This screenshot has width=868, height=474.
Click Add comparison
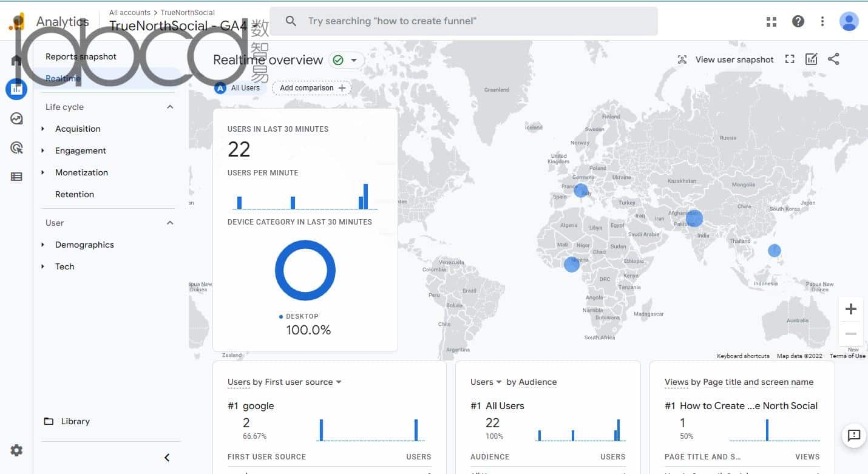pyautogui.click(x=311, y=88)
